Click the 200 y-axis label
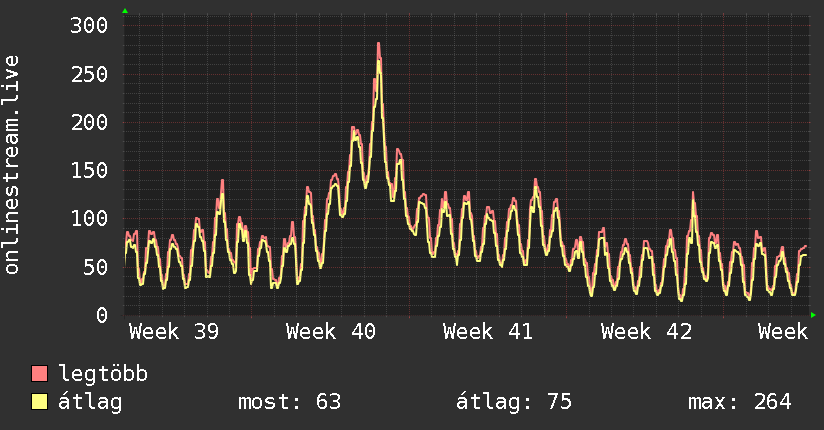This screenshot has width=824, height=430. click(x=89, y=122)
